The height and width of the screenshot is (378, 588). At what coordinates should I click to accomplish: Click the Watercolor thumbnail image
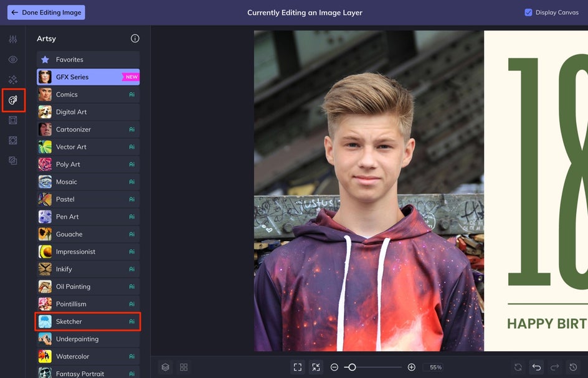coord(45,356)
